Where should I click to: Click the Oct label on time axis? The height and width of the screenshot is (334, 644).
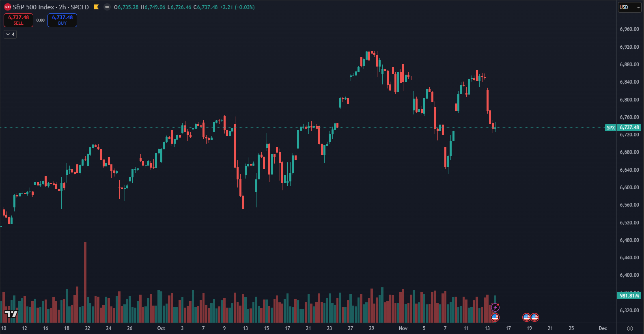(x=161, y=328)
